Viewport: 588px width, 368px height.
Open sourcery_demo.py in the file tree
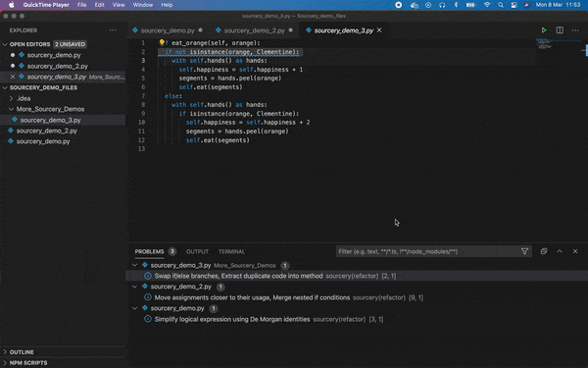(x=43, y=141)
